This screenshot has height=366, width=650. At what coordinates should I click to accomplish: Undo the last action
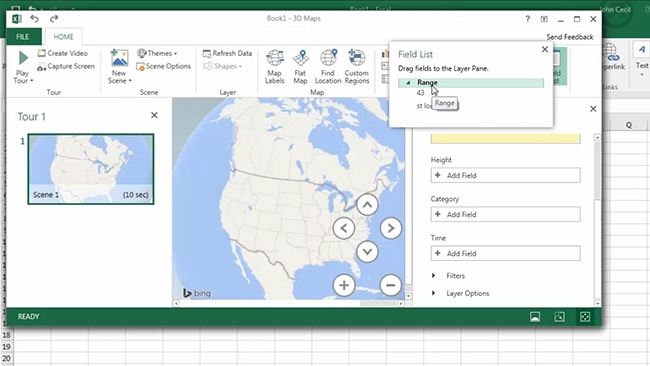(x=34, y=19)
